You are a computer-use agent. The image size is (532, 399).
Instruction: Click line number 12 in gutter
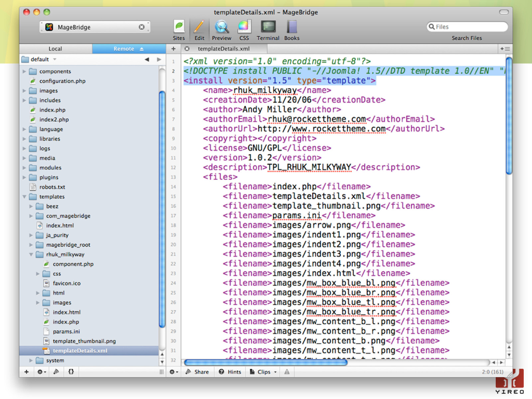coord(173,168)
